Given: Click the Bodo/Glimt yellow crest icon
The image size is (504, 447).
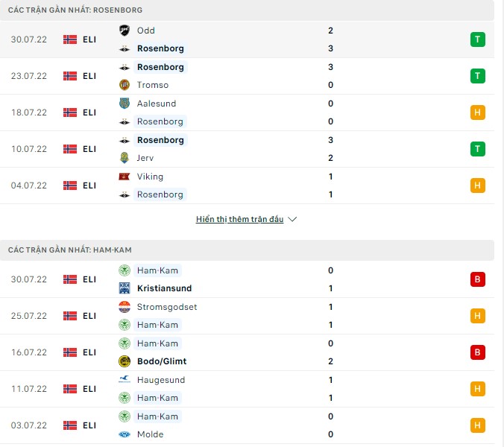Looking at the screenshot, I should (125, 361).
